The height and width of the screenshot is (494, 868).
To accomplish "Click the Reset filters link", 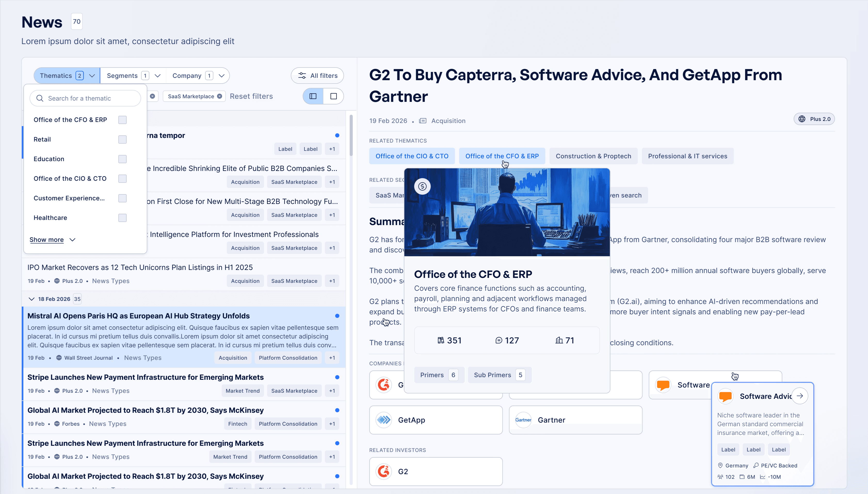I will click(x=251, y=96).
